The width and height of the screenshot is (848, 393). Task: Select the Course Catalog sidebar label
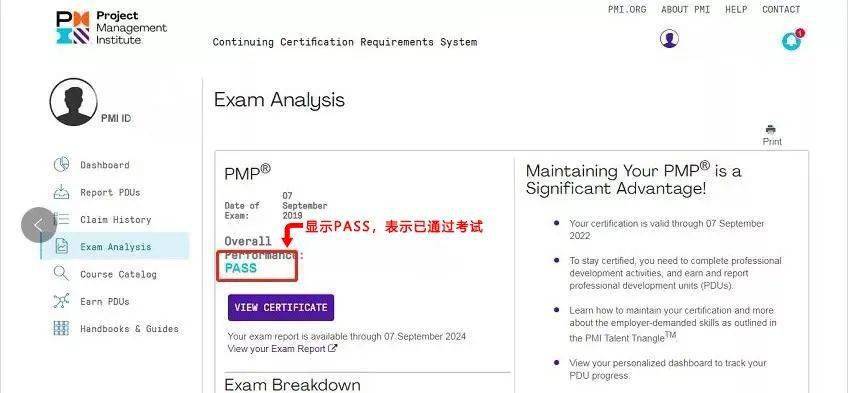pos(118,274)
